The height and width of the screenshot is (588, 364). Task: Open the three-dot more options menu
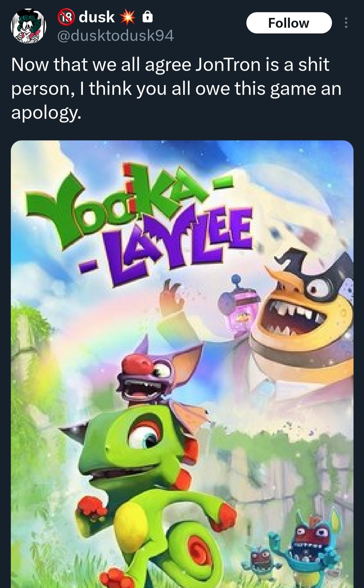click(x=346, y=23)
